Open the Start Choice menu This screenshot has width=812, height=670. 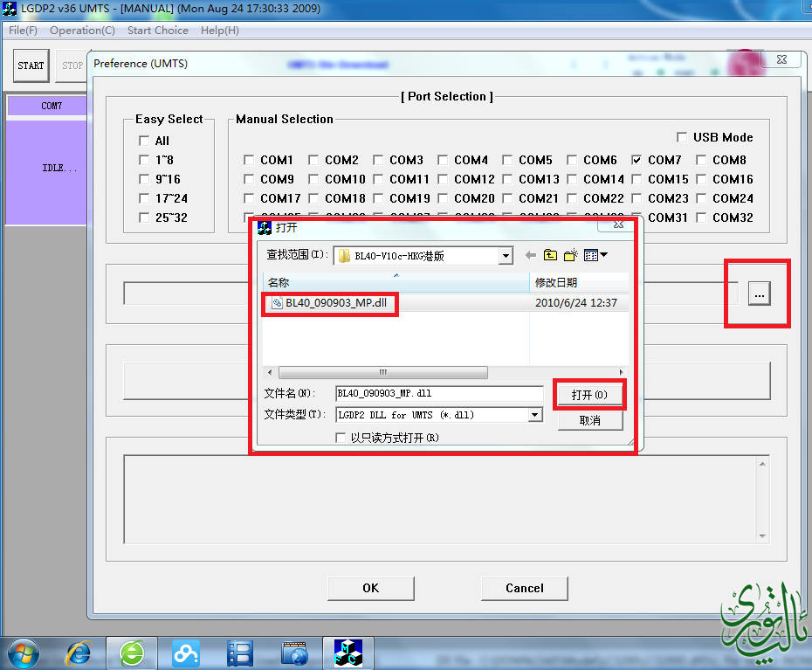tap(158, 31)
